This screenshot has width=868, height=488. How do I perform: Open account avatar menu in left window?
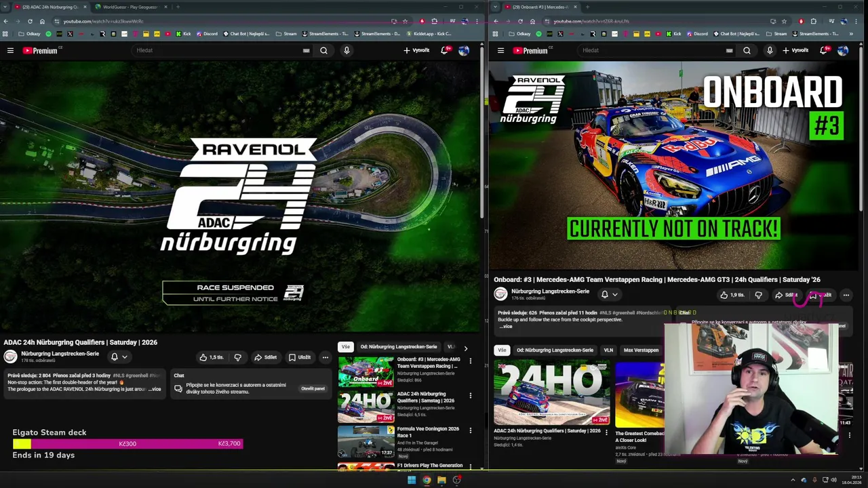click(x=464, y=50)
